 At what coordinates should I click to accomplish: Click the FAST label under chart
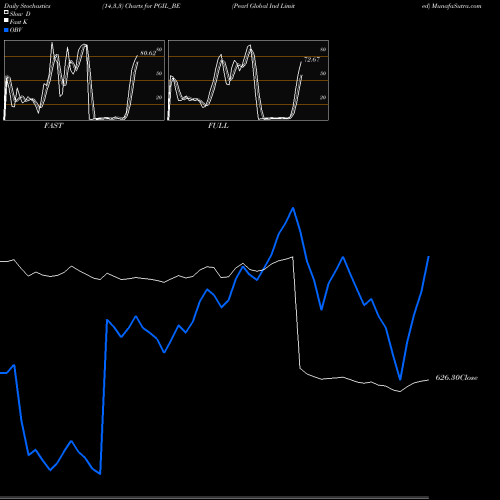tap(53, 126)
